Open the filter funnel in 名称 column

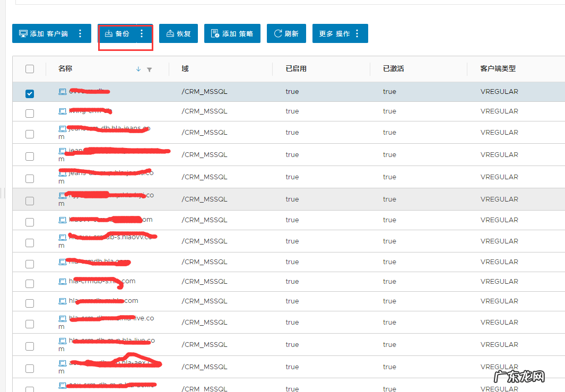coord(149,69)
